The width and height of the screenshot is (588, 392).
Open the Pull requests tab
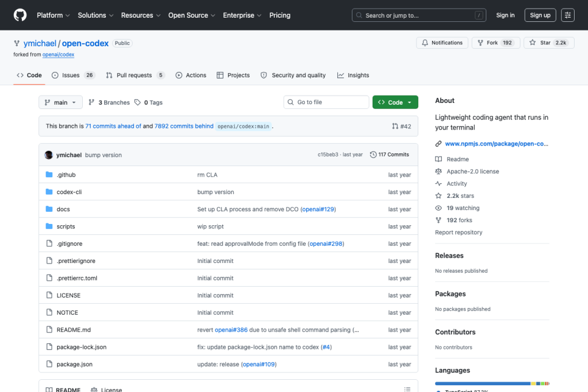coord(135,75)
